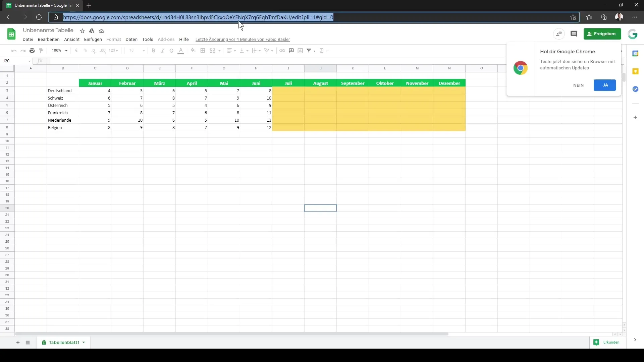Open the Hilfe menu
Screen dimensions: 644x362
click(184, 40)
